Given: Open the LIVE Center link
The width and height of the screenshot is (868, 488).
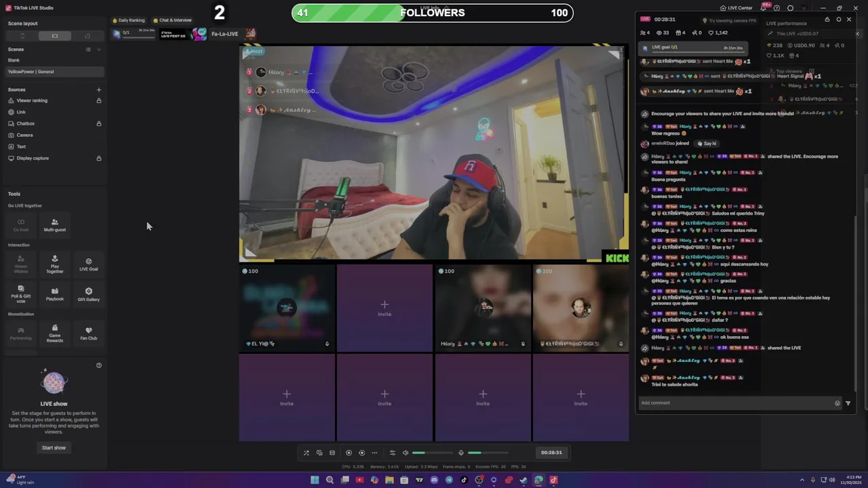Looking at the screenshot, I should coord(736,8).
